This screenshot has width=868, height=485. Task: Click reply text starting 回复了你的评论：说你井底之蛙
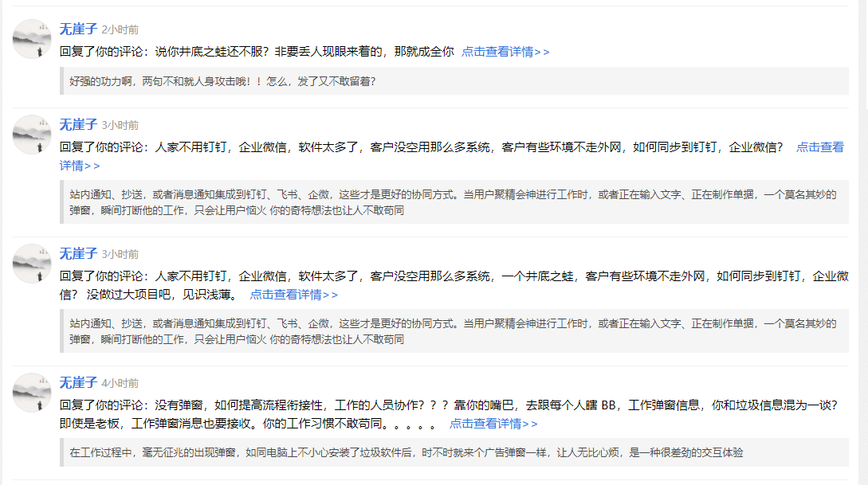click(x=257, y=52)
